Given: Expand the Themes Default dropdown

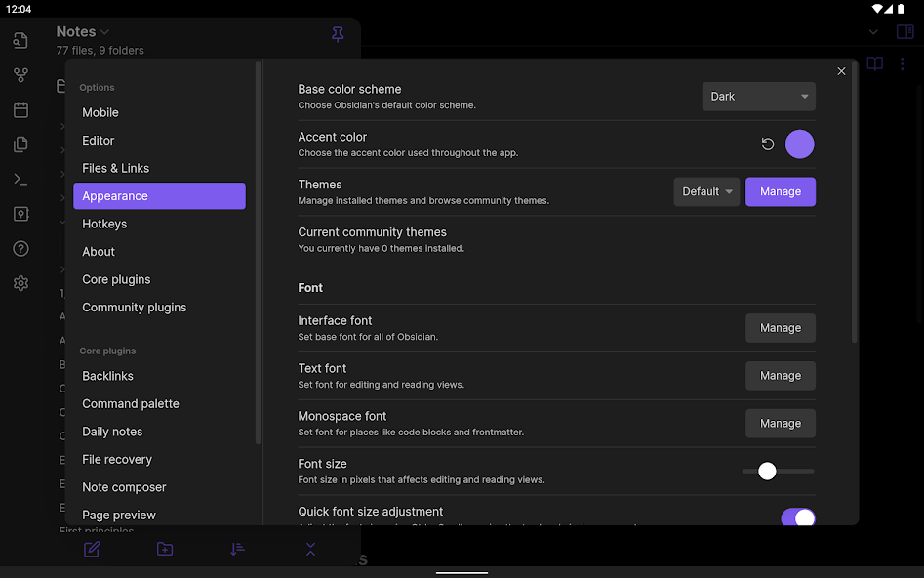Looking at the screenshot, I should tap(707, 192).
